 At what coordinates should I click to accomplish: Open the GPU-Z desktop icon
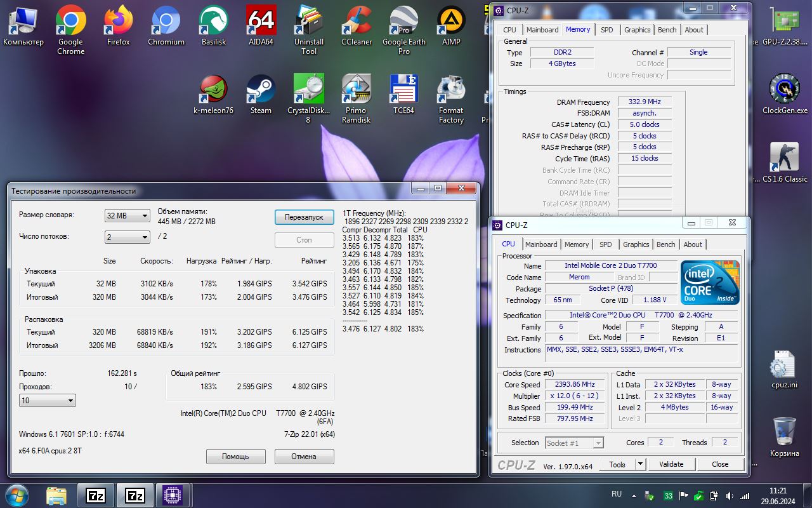785,27
